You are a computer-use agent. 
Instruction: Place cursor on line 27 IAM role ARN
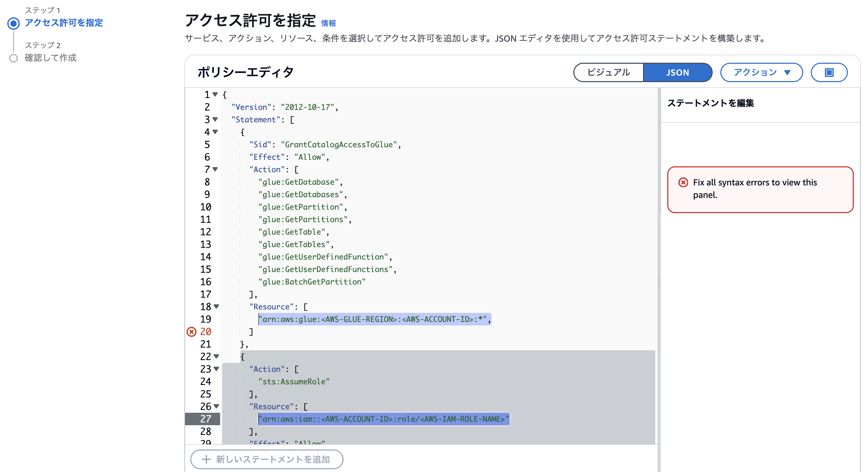[x=383, y=419]
